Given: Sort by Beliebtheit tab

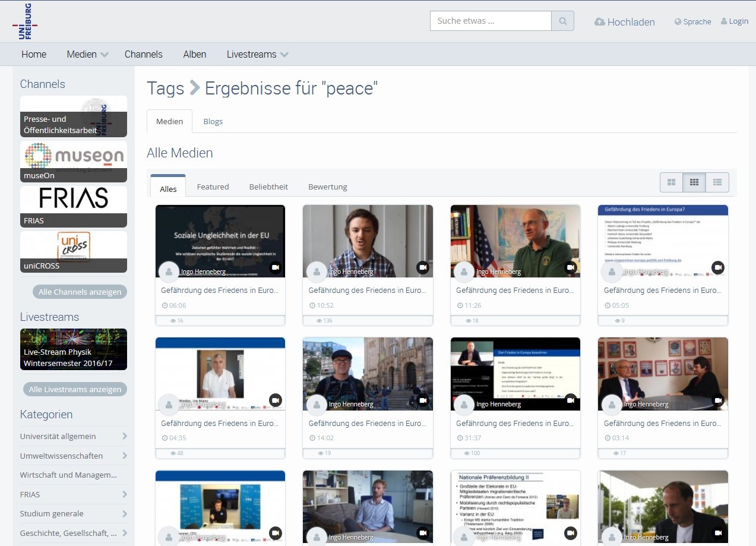Looking at the screenshot, I should point(268,187).
